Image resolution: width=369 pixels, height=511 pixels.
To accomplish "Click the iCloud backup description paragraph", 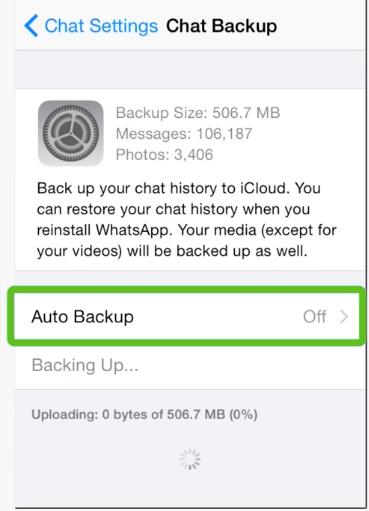I will point(187,220).
